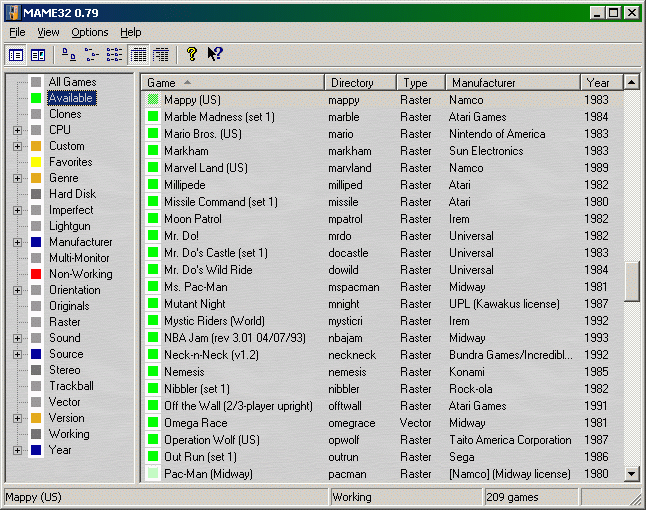This screenshot has height=510, width=646.
Task: Click the yellow question mark About icon
Action: click(192, 55)
